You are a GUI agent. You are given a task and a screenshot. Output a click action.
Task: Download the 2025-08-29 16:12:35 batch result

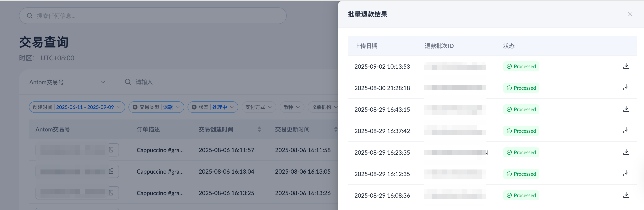[x=626, y=174]
